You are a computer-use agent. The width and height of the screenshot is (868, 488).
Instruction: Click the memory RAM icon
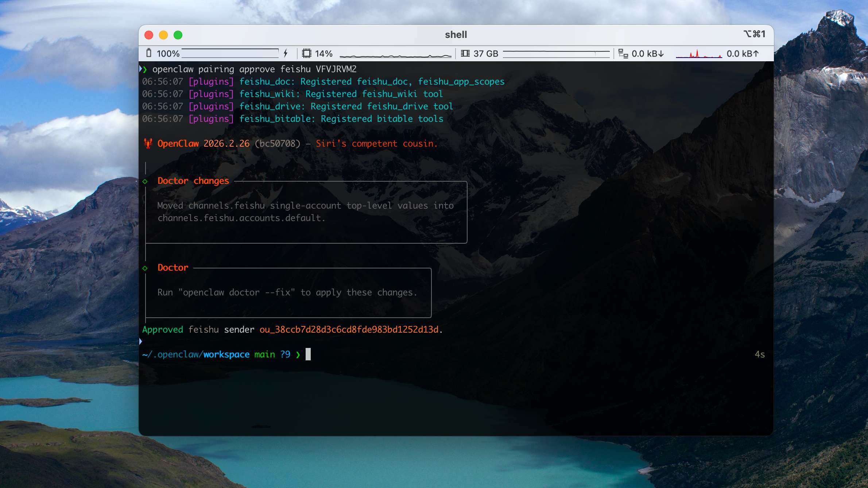(465, 54)
